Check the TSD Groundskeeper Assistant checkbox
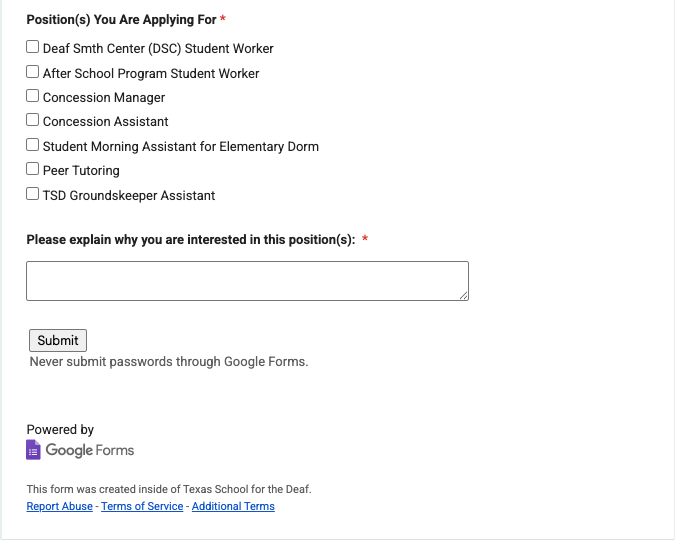The width and height of the screenshot is (675, 540). click(x=32, y=194)
